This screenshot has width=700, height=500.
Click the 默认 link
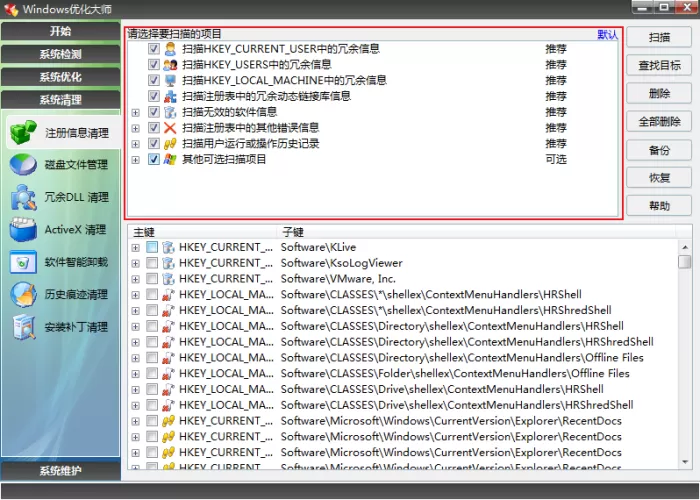pyautogui.click(x=607, y=34)
